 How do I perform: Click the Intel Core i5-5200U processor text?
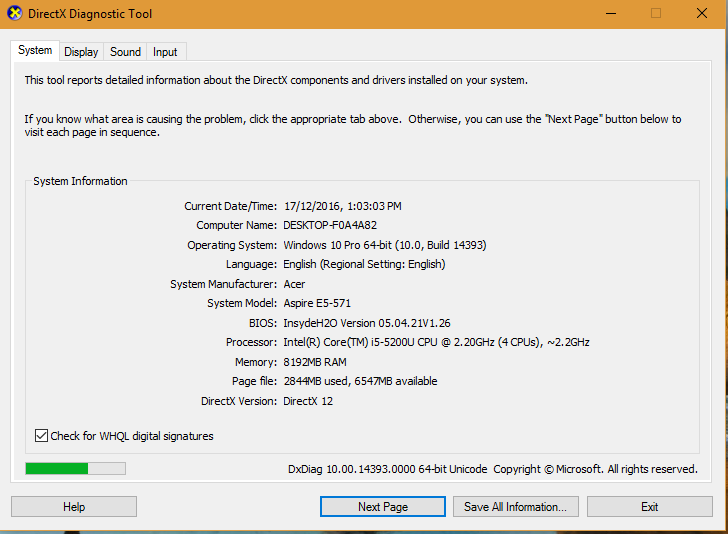click(x=436, y=342)
